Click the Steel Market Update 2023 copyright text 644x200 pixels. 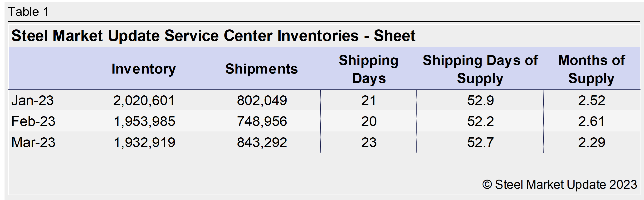(560, 185)
